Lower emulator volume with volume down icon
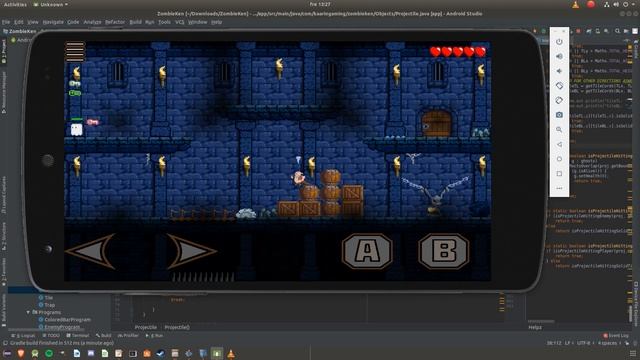640x360 pixels. 559,71
